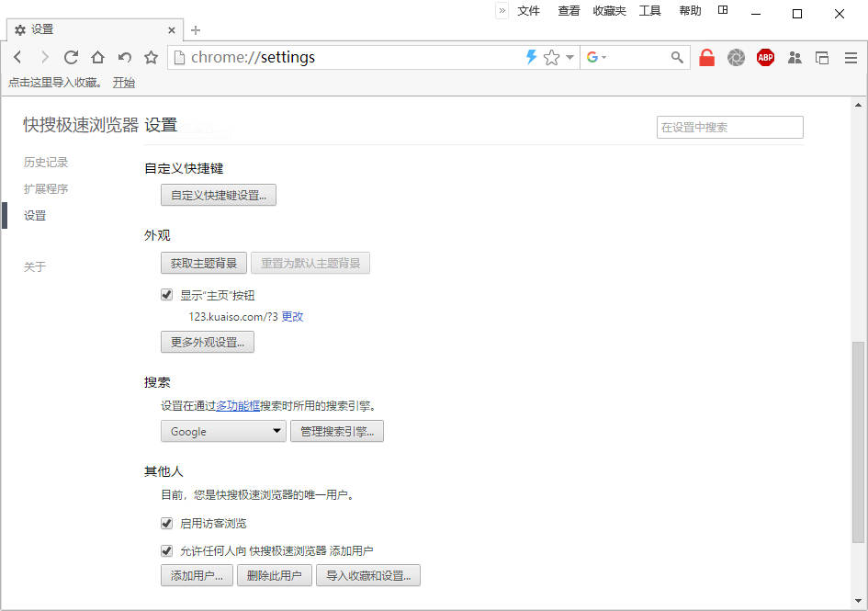Expand the Google search engine dropdown

[223, 431]
